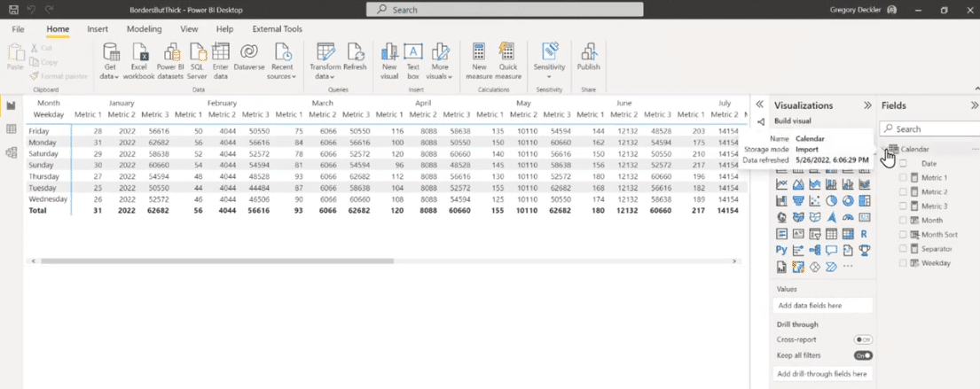Check the Weekday field checkbox
Viewport: 980px width, 389px height.
pyautogui.click(x=903, y=263)
